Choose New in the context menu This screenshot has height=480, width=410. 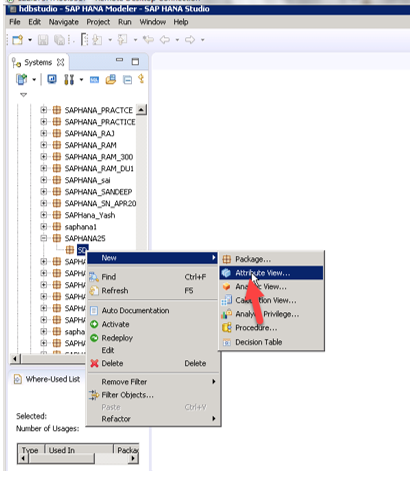tap(152, 258)
